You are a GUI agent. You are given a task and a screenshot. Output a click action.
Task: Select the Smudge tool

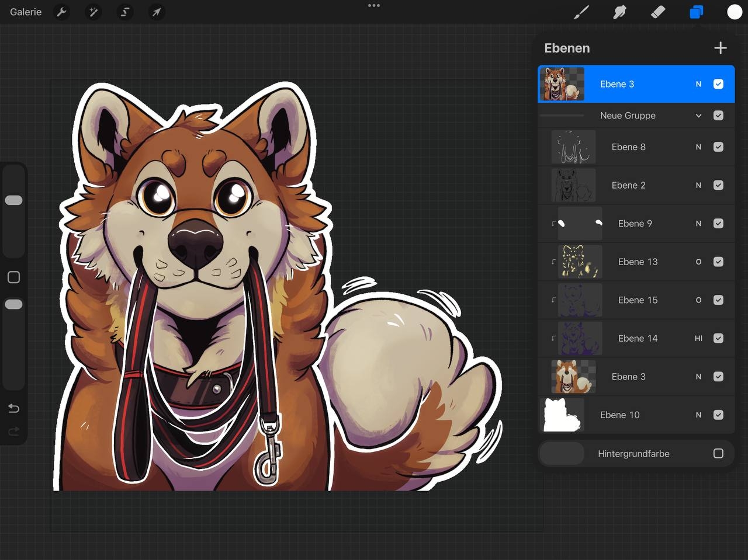(619, 12)
